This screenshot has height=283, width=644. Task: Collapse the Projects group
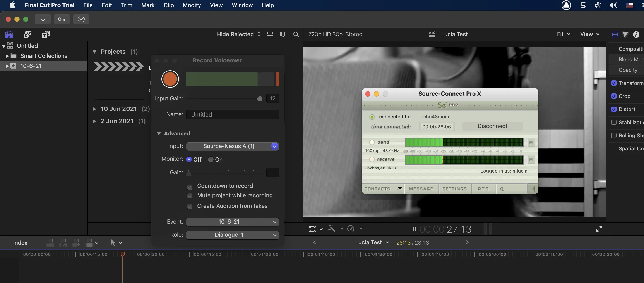click(x=94, y=52)
